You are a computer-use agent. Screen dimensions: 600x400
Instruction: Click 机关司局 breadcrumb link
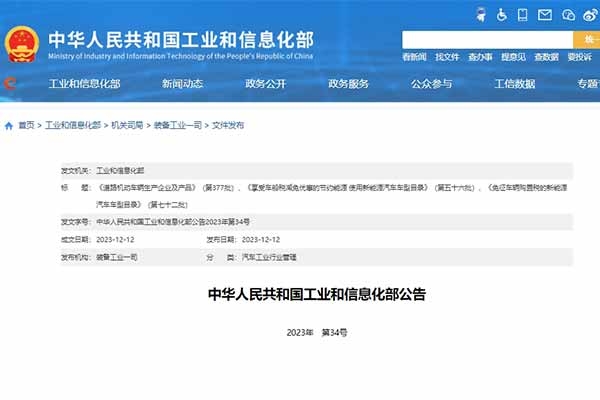click(127, 125)
